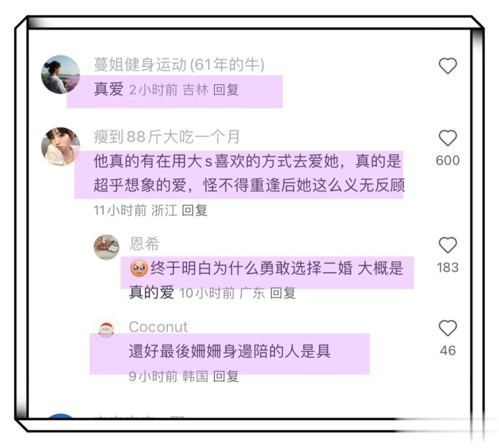Like the comment with 600 likes

click(x=448, y=138)
